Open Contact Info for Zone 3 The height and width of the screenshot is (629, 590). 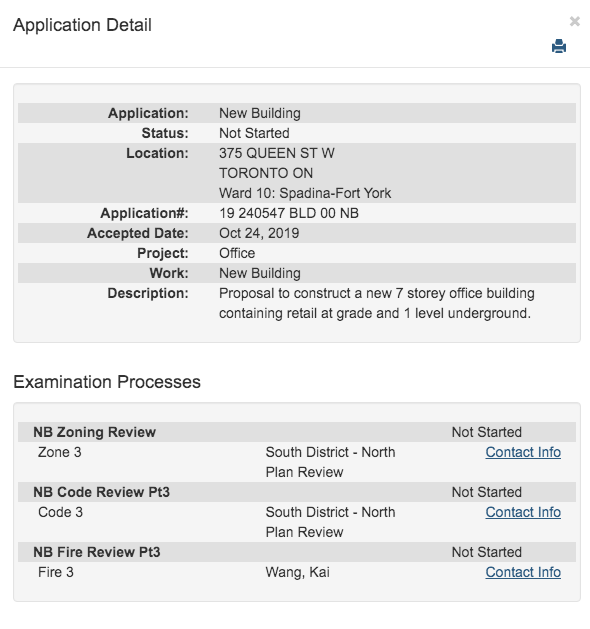523,452
